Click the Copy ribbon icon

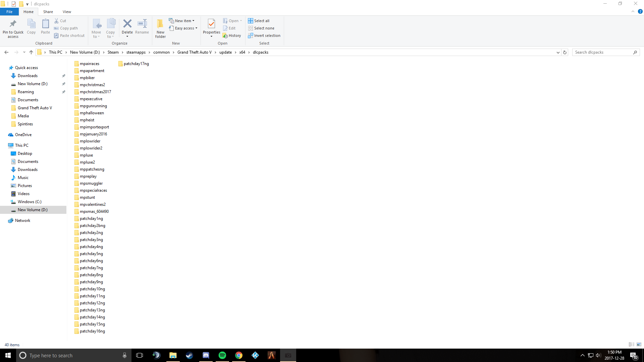tap(31, 24)
